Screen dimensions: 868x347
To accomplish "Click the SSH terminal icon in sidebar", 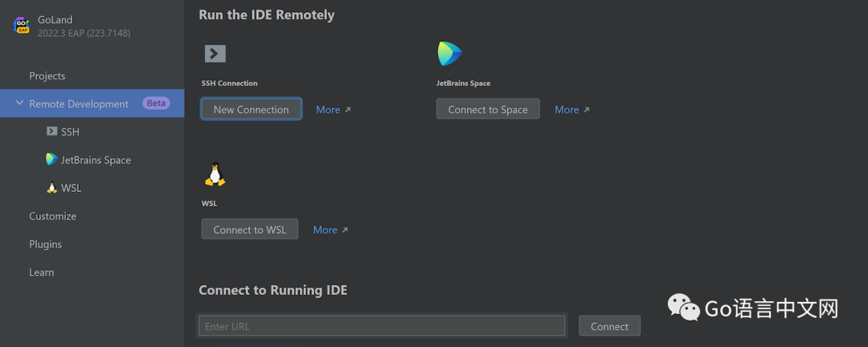I will point(52,132).
